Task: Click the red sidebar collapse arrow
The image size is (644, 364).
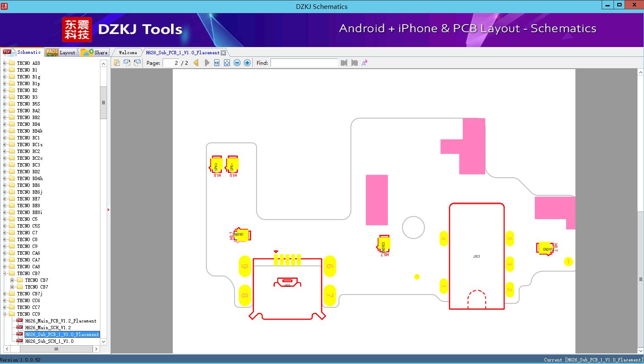Action: tap(108, 210)
